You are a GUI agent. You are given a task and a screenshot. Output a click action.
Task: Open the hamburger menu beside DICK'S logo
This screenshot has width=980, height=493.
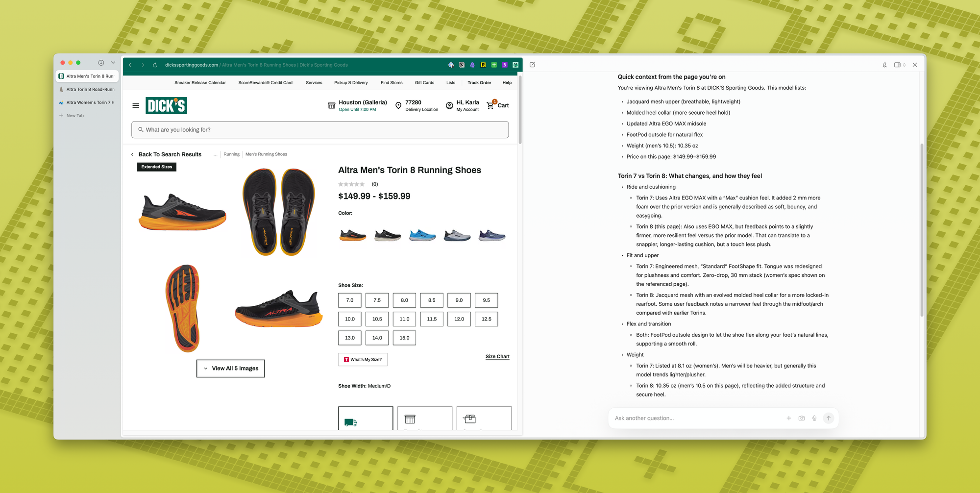coord(136,105)
